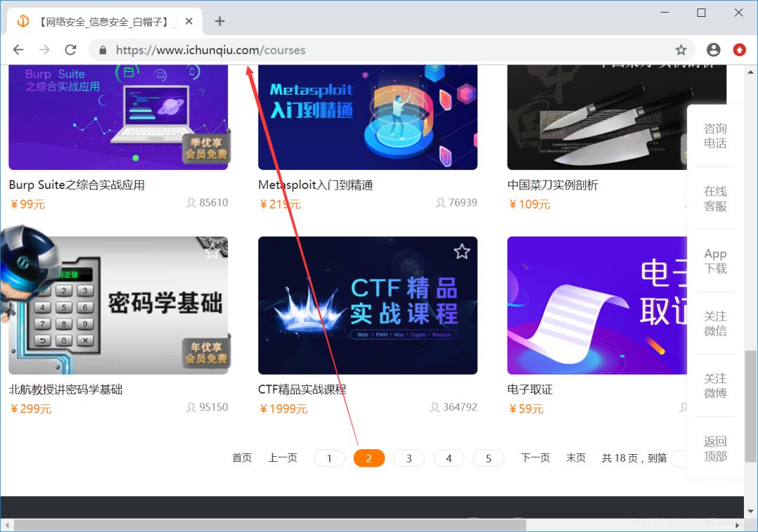Open 在线客服 online support
758x532 pixels.
pos(715,199)
